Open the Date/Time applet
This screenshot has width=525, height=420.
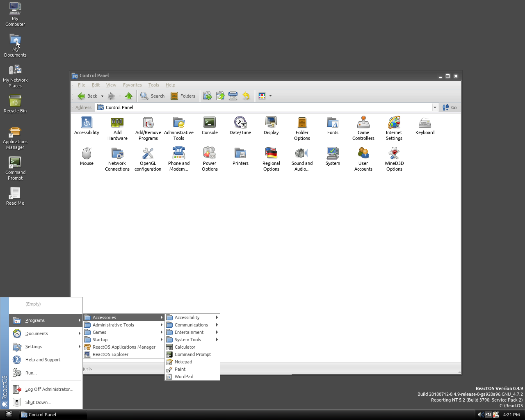pyautogui.click(x=240, y=126)
